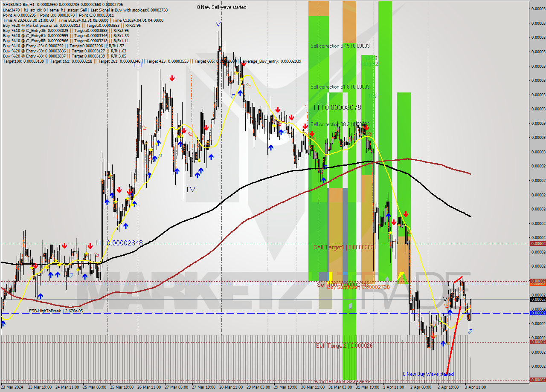Click the 'Point A:0.0000295' info line
This screenshot has height=392, width=546.
[58, 15]
